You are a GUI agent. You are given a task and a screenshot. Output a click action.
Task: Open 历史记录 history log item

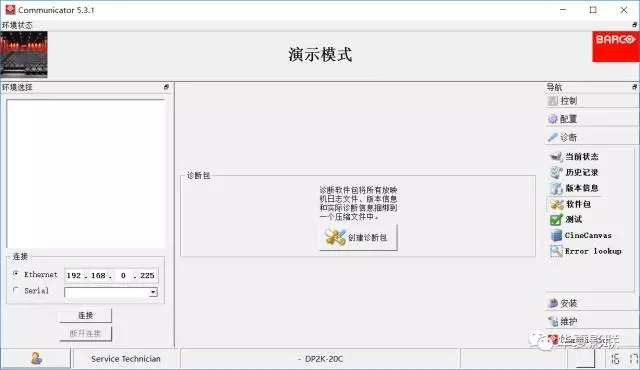[x=574, y=173]
